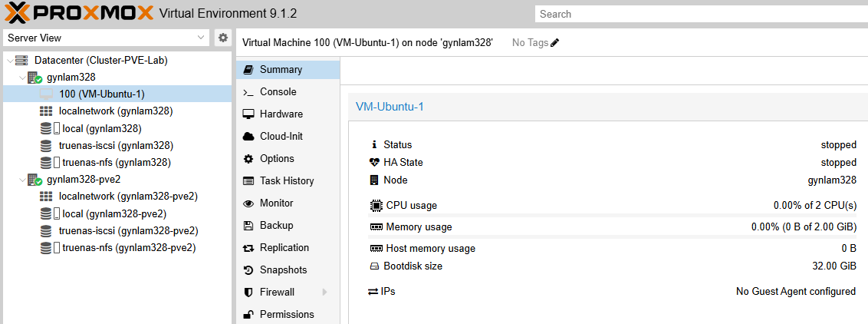The width and height of the screenshot is (868, 324).
Task: Open the Backup tab
Action: [x=288, y=226]
